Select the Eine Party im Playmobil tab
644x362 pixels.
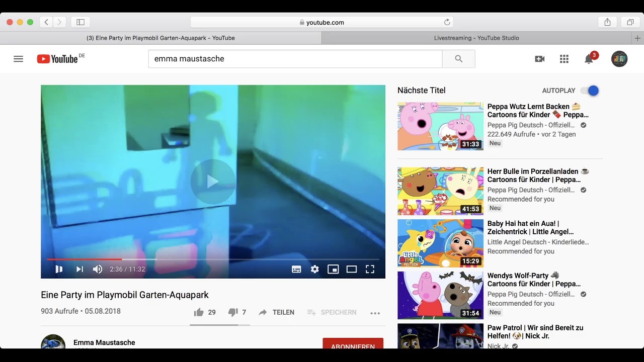click(x=160, y=38)
